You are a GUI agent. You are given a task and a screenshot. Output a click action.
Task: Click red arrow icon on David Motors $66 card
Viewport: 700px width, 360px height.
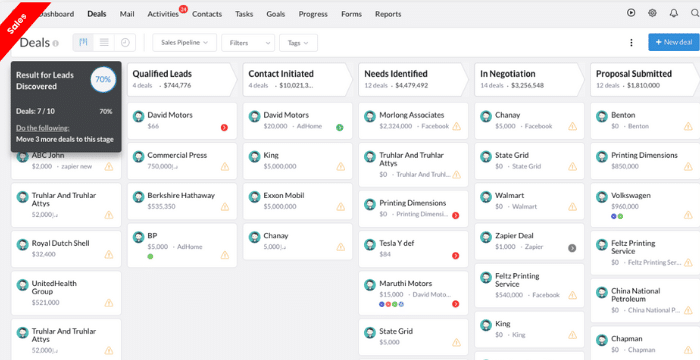[x=224, y=128]
